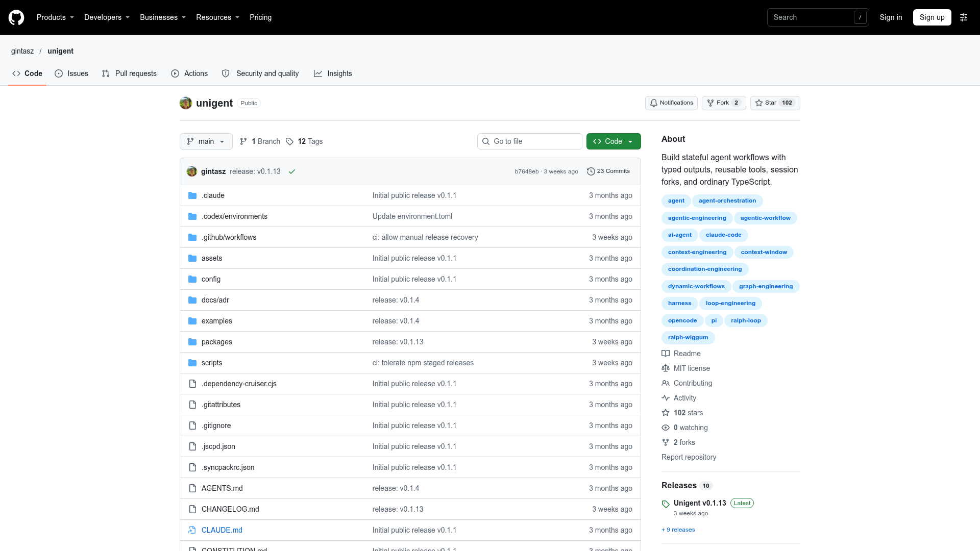Expand the green Code dropdown button
The height and width of the screenshot is (551, 980).
click(614, 141)
